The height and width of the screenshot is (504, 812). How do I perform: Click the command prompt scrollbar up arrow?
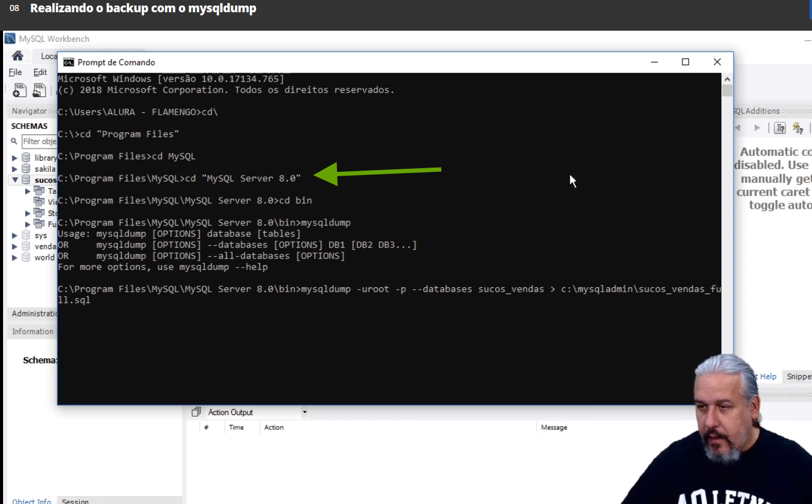tap(727, 79)
